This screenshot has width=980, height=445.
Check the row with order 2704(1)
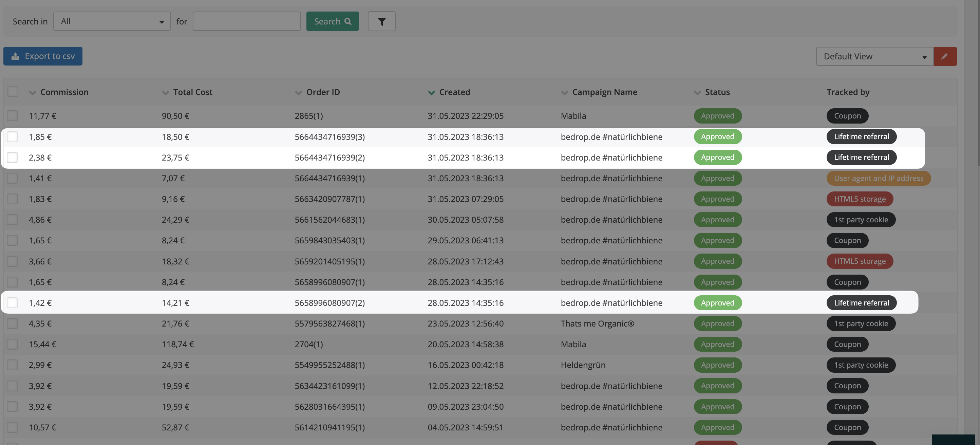point(12,344)
